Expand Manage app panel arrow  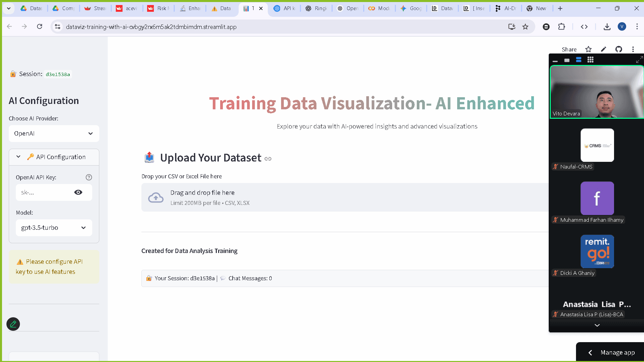[x=590, y=353]
